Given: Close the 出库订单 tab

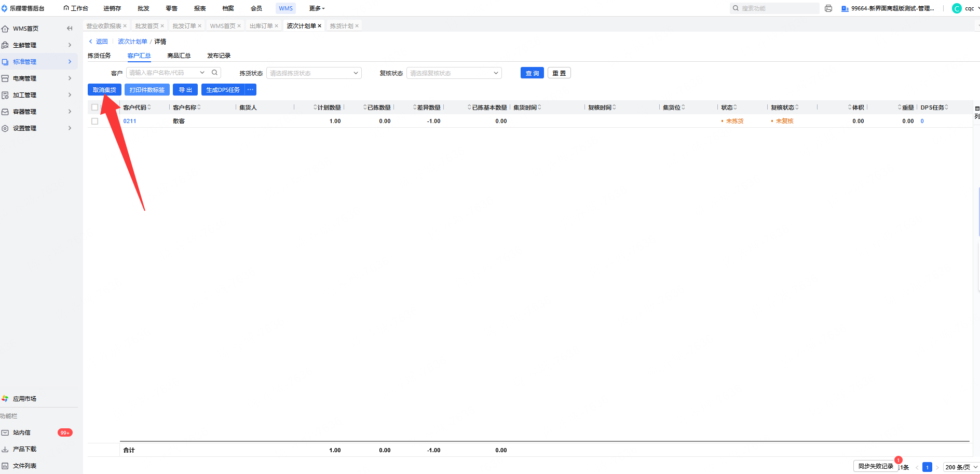Looking at the screenshot, I should [x=277, y=26].
